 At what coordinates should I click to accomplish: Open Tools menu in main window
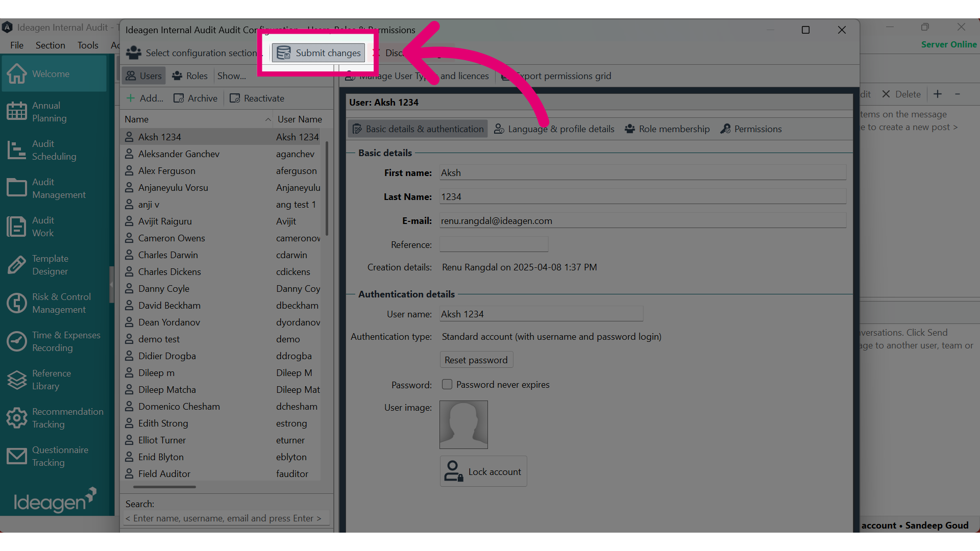coord(88,45)
